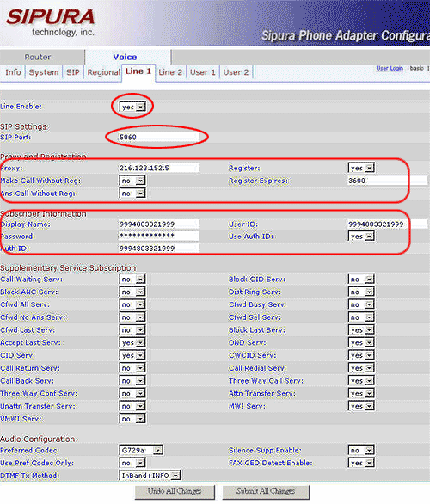Open Three Way Call Serv dropdown

(x=361, y=380)
